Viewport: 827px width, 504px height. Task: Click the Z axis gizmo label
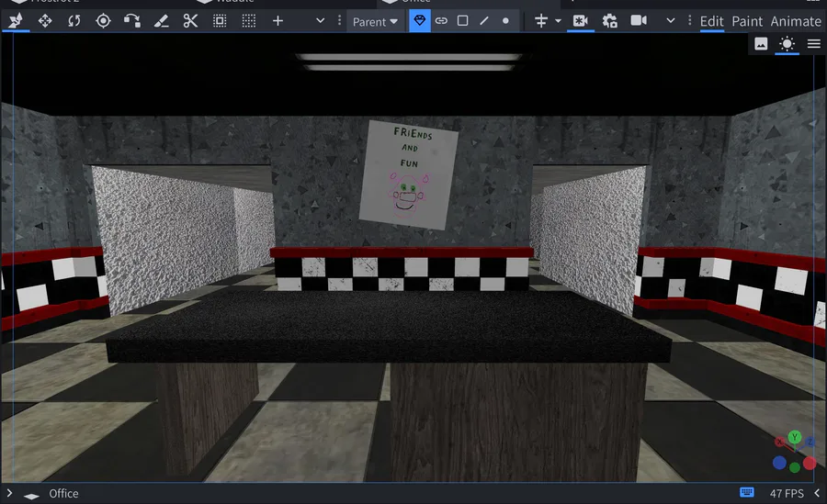pos(810,442)
